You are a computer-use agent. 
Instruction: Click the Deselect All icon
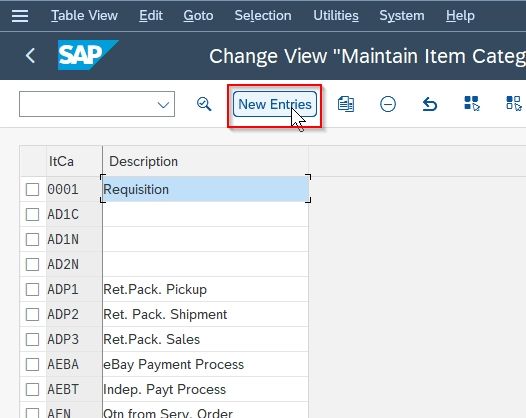pyautogui.click(x=514, y=103)
